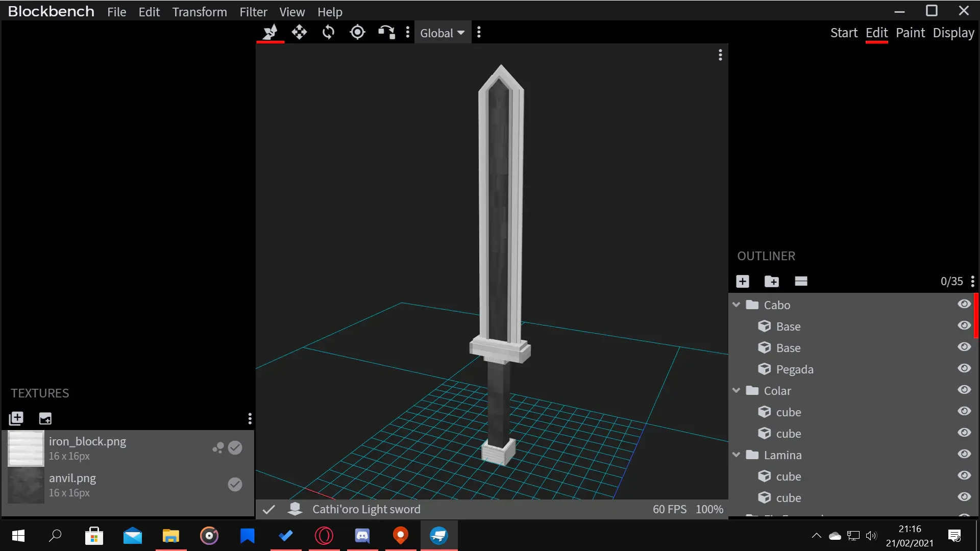Collapse the Colar group
This screenshot has height=551, width=980.
click(736, 390)
